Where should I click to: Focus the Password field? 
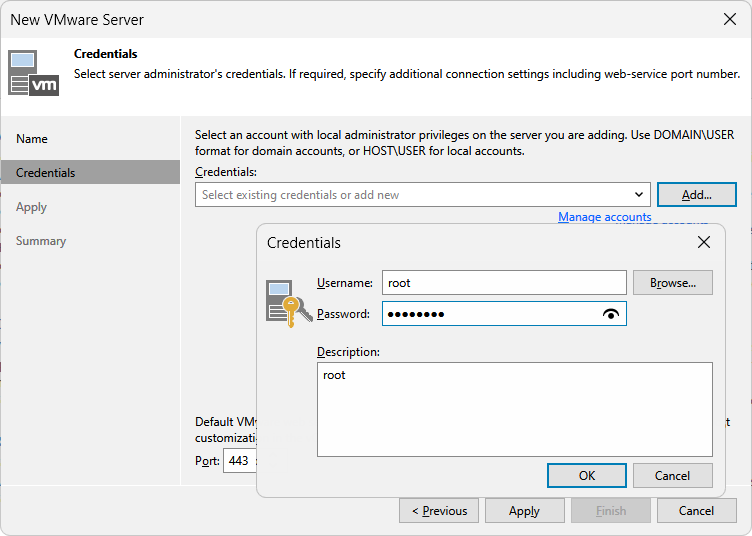(x=504, y=314)
